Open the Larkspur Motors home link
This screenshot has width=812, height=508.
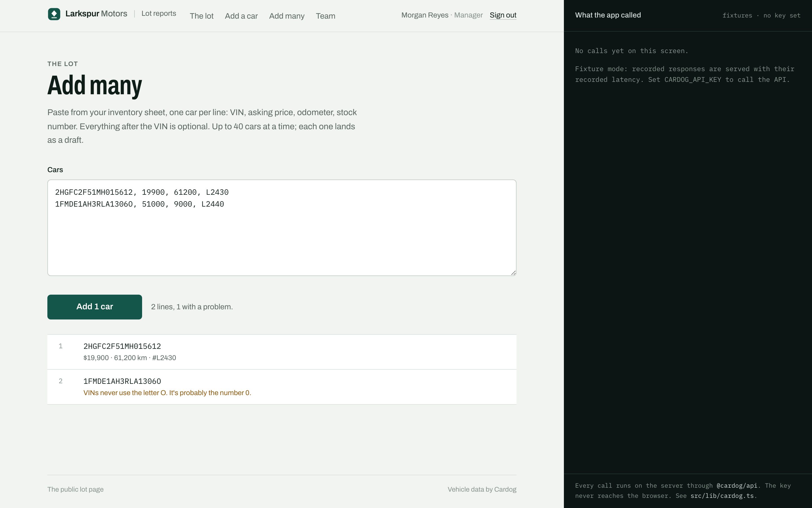tap(88, 14)
